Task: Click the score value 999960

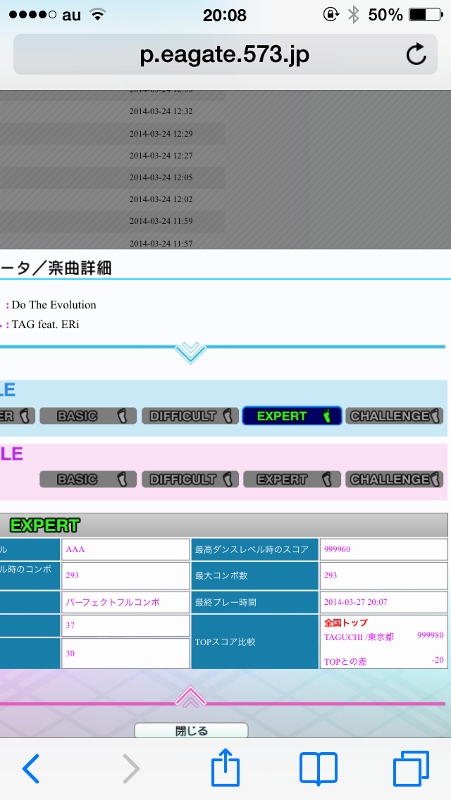Action: [x=336, y=549]
